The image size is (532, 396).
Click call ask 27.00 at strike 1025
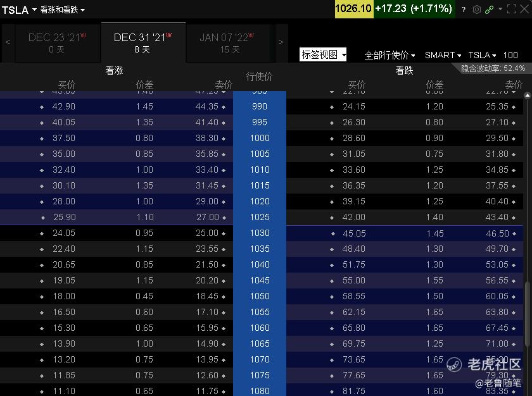tap(208, 217)
